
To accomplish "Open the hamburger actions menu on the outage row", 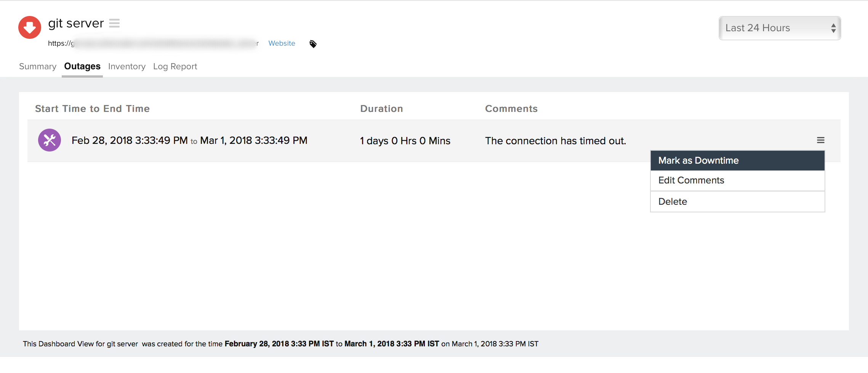I will [820, 140].
